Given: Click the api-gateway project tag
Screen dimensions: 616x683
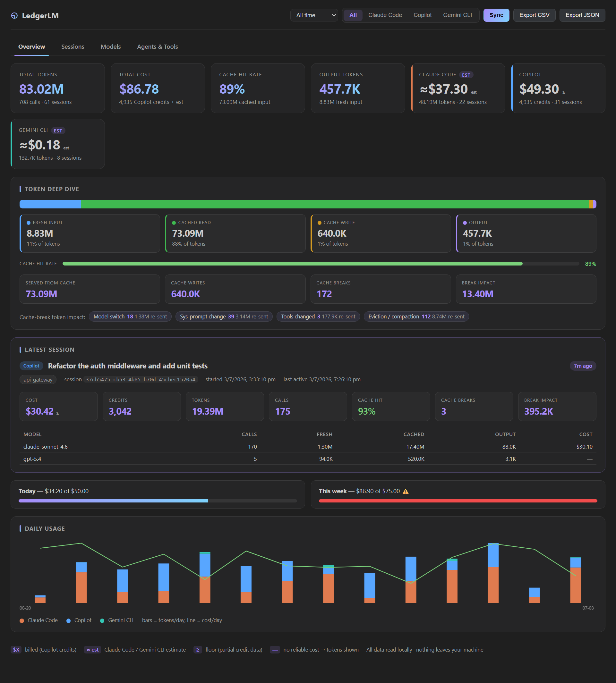Looking at the screenshot, I should [x=38, y=380].
